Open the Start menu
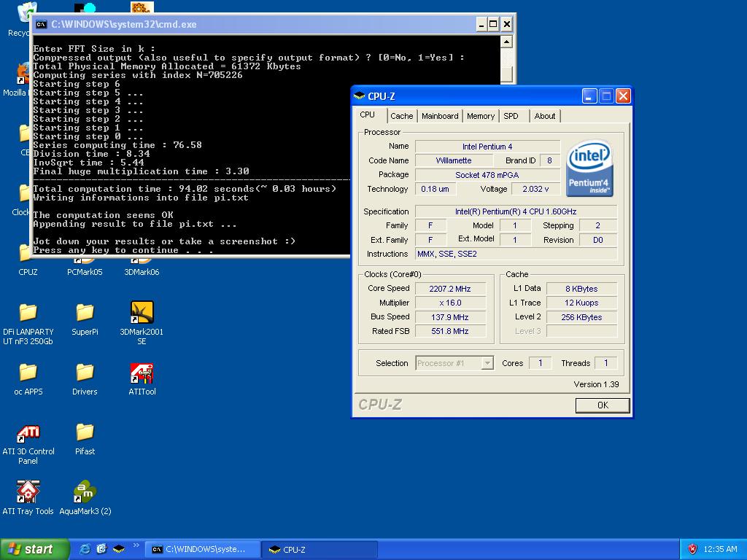 pos(34,549)
